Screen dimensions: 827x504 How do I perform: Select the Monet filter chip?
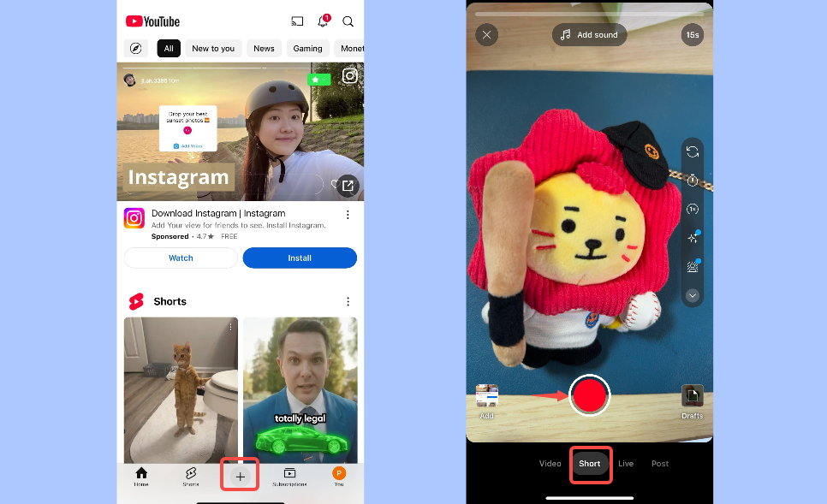pyautogui.click(x=349, y=49)
